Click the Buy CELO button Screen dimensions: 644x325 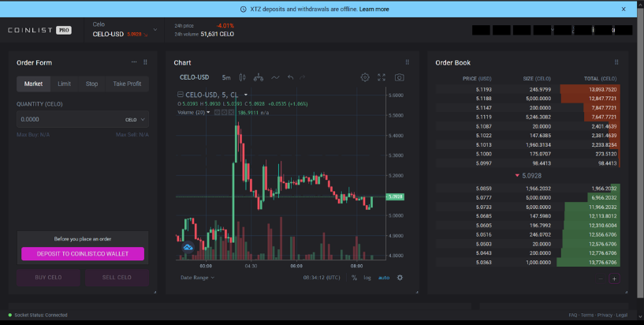tap(48, 278)
